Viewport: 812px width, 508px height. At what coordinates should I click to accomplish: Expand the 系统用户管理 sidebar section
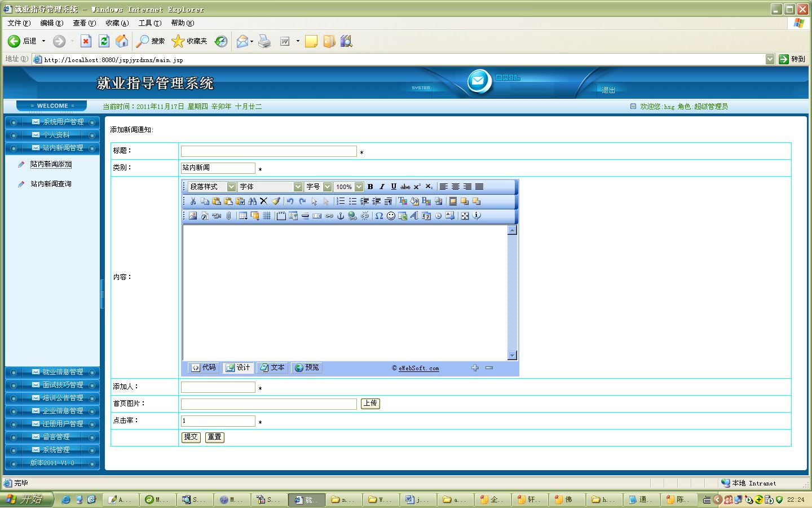tap(52, 122)
